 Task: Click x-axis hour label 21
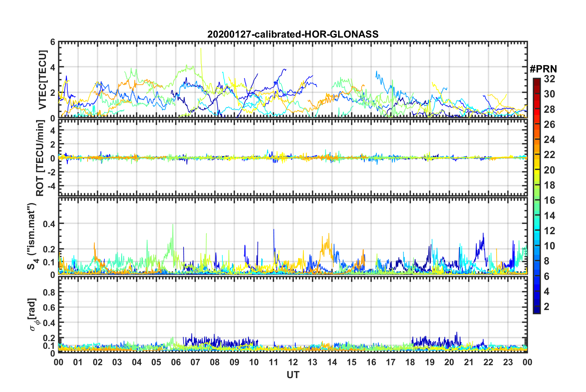coord(469,362)
